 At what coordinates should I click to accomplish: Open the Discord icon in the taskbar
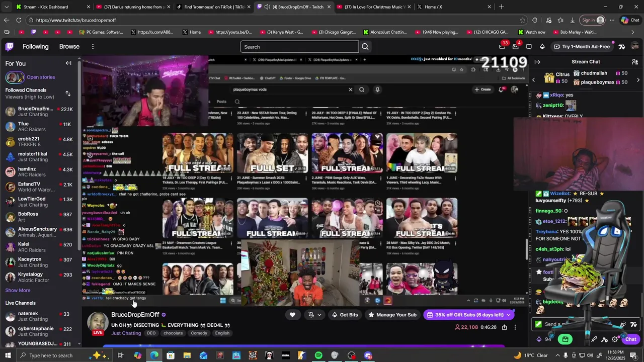(368, 355)
